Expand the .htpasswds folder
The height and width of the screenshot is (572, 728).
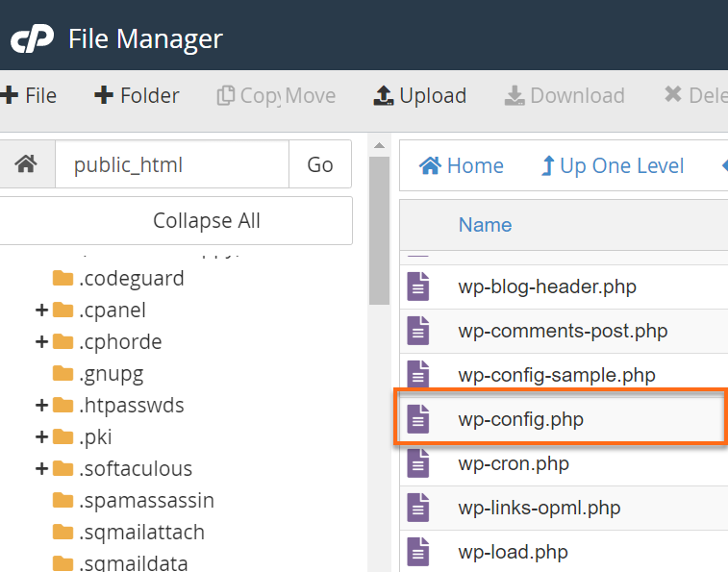point(41,406)
